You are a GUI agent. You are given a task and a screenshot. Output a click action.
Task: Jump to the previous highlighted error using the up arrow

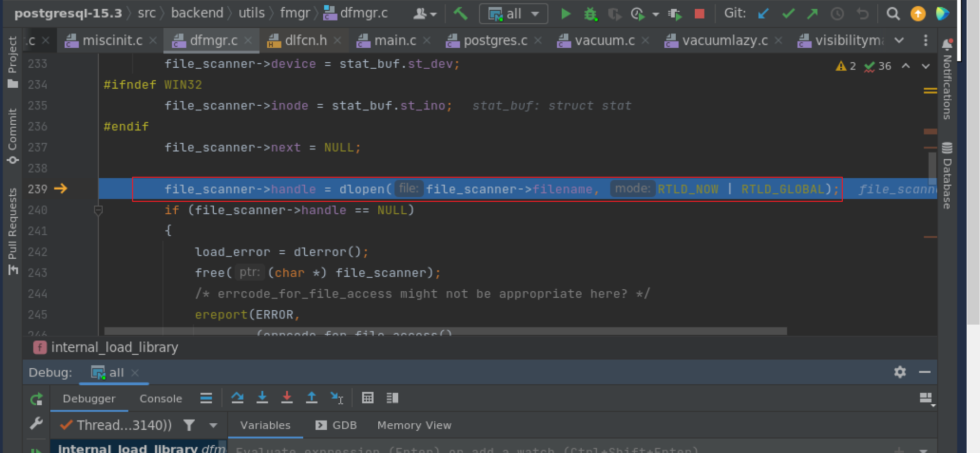click(906, 66)
